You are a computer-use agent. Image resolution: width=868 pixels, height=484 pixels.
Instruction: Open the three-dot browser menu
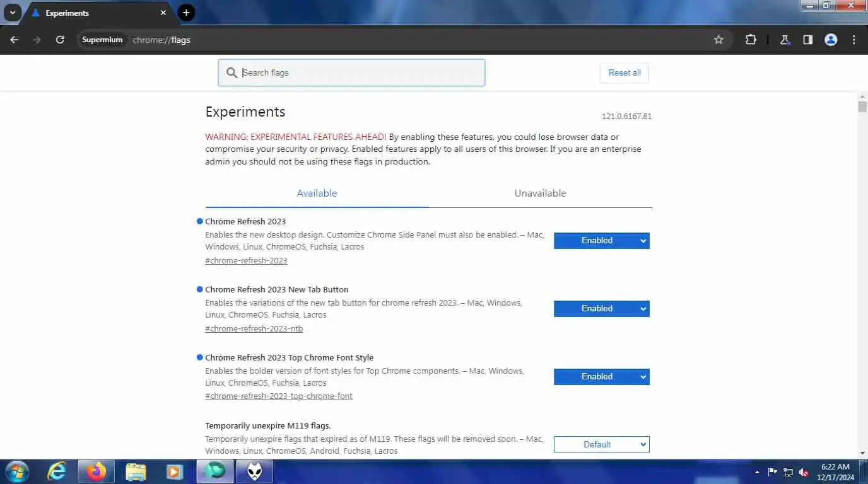pos(854,40)
